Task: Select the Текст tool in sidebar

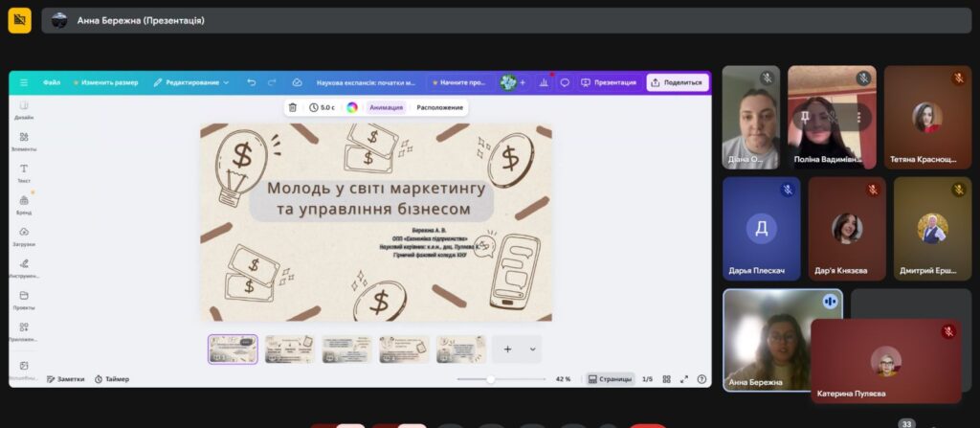Action: pos(24,171)
